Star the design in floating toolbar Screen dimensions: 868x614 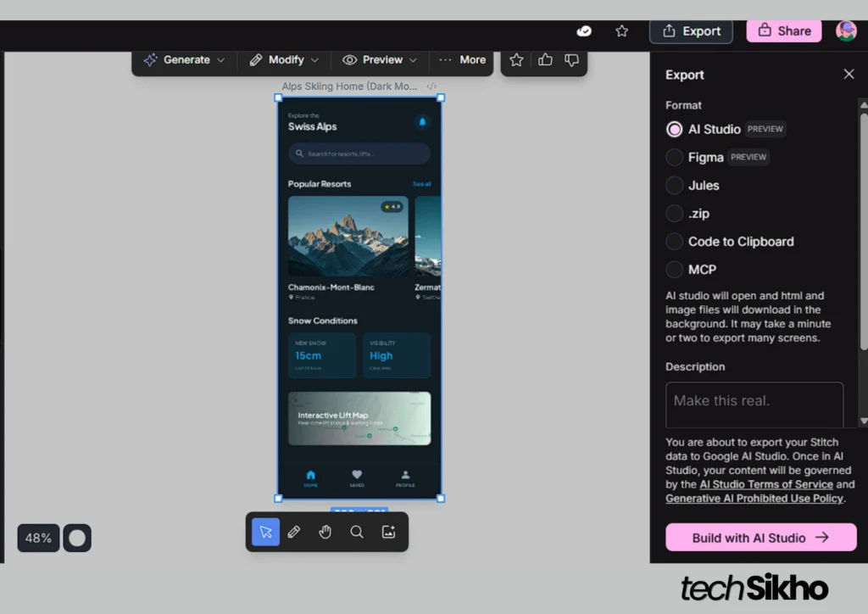516,59
